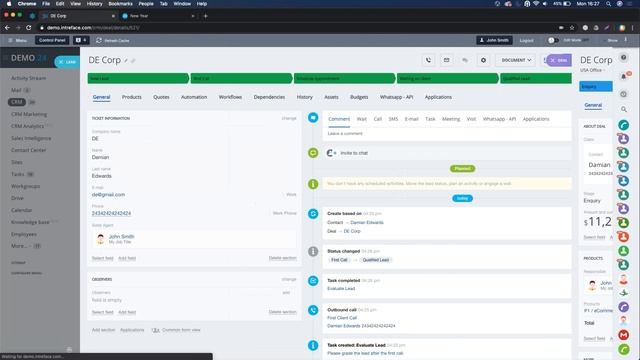The image size is (640, 360).
Task: Click the clock icon in right rail
Action: [x=624, y=94]
